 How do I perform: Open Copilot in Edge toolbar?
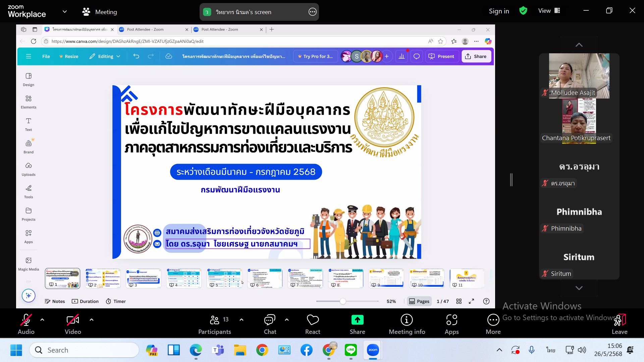488,41
